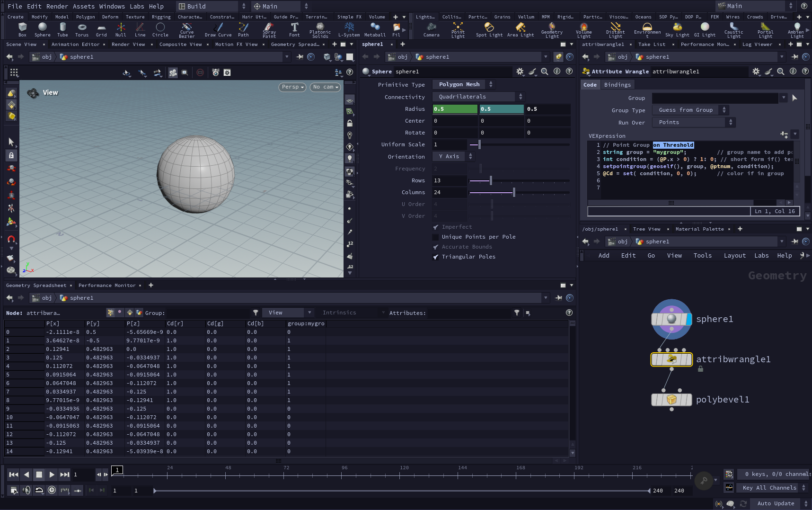The height and width of the screenshot is (510, 812).
Task: Enable Unique Points per Pole checkbox
Action: point(435,237)
